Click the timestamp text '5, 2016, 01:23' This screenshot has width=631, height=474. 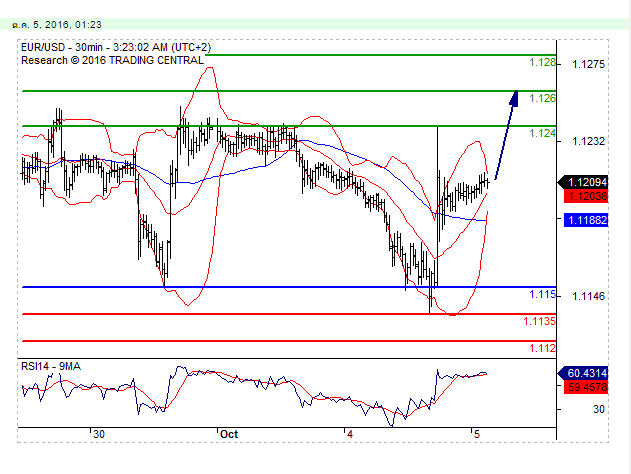pos(67,25)
